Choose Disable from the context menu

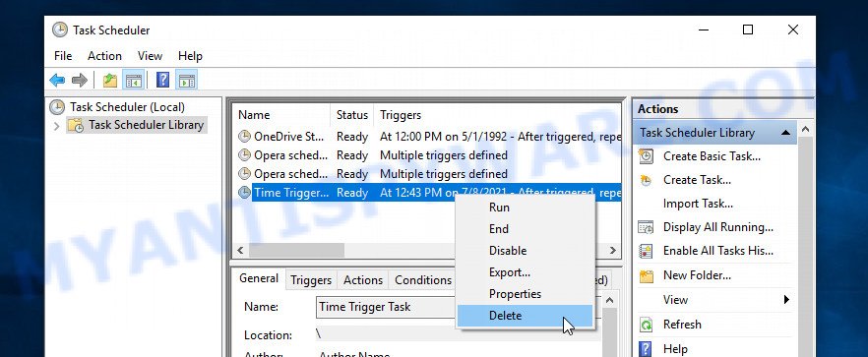(x=525, y=251)
